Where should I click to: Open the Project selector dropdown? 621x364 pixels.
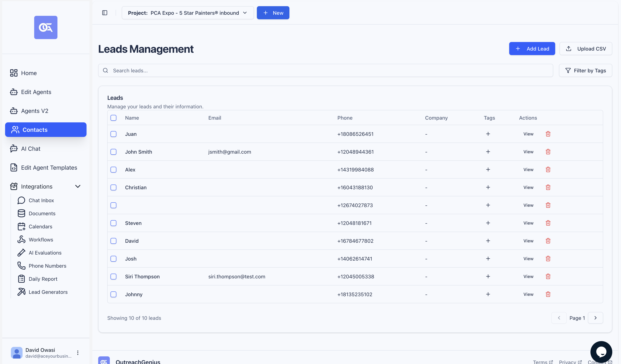click(x=188, y=13)
